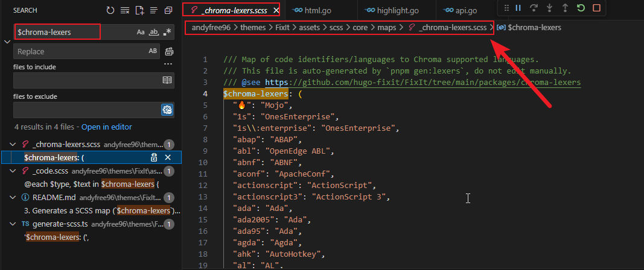Open the _code.scss search result file
Image resolution: width=644 pixels, height=270 pixels.
[51, 171]
